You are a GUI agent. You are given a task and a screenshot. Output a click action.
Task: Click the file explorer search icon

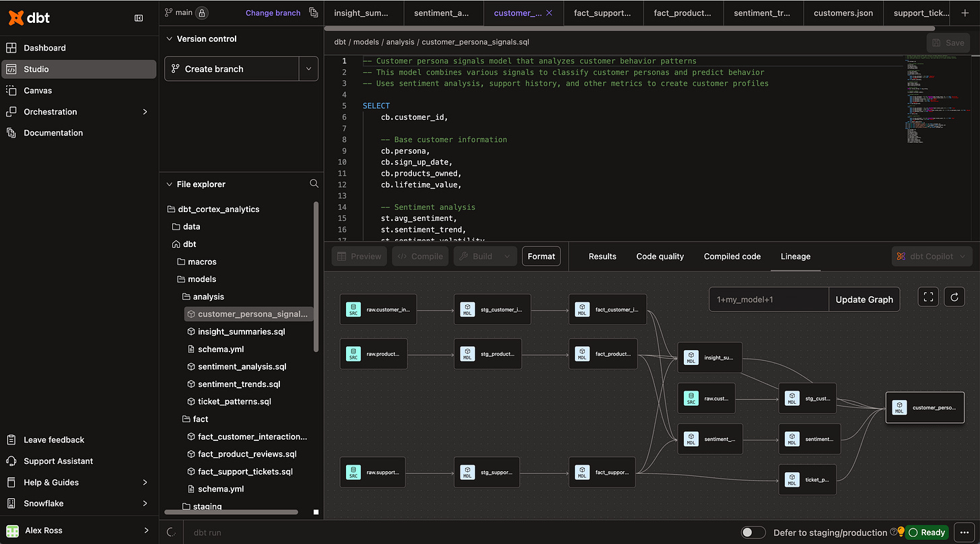[314, 184]
